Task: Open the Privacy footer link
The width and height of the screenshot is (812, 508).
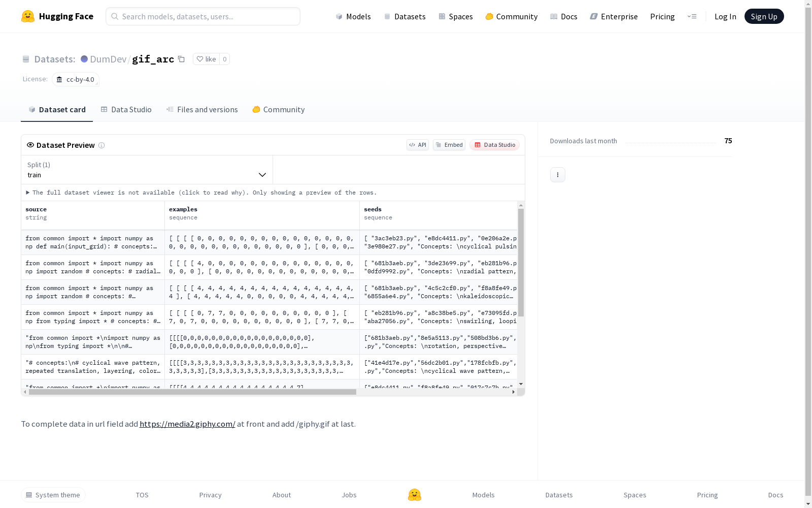Action: (211, 495)
